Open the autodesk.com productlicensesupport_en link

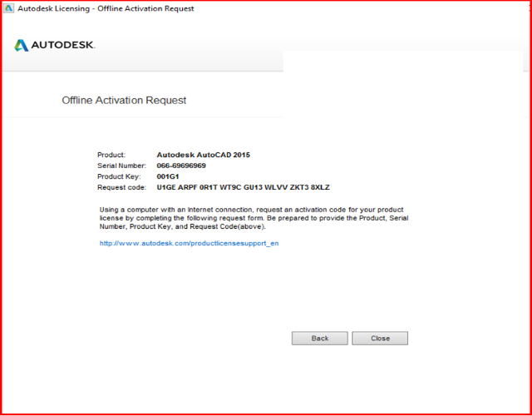(x=189, y=244)
